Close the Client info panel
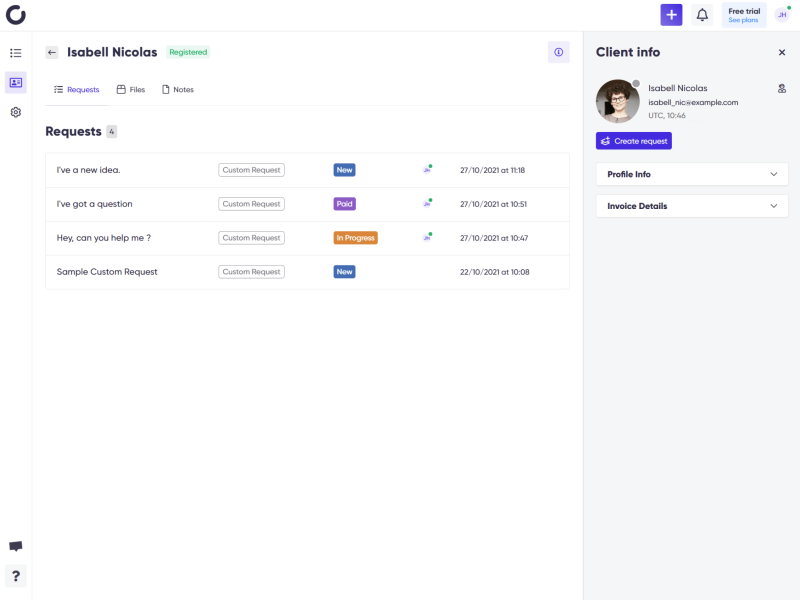800x600 pixels. [x=782, y=53]
